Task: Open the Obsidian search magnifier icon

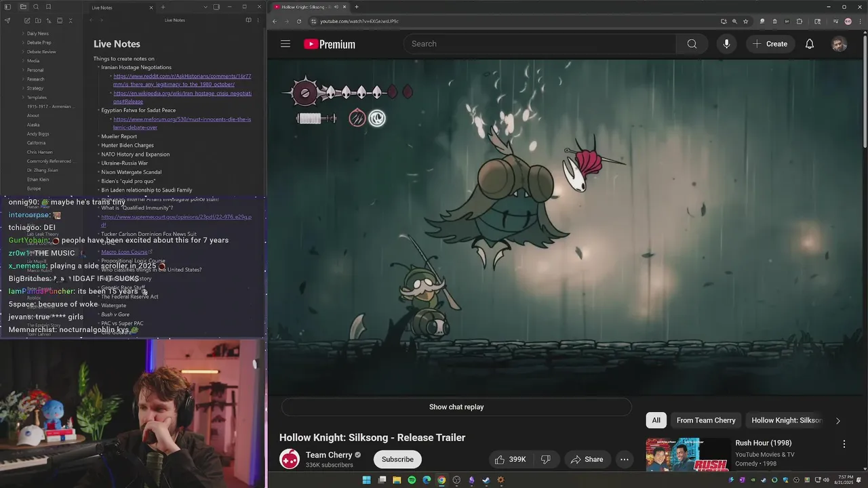Action: (x=36, y=7)
